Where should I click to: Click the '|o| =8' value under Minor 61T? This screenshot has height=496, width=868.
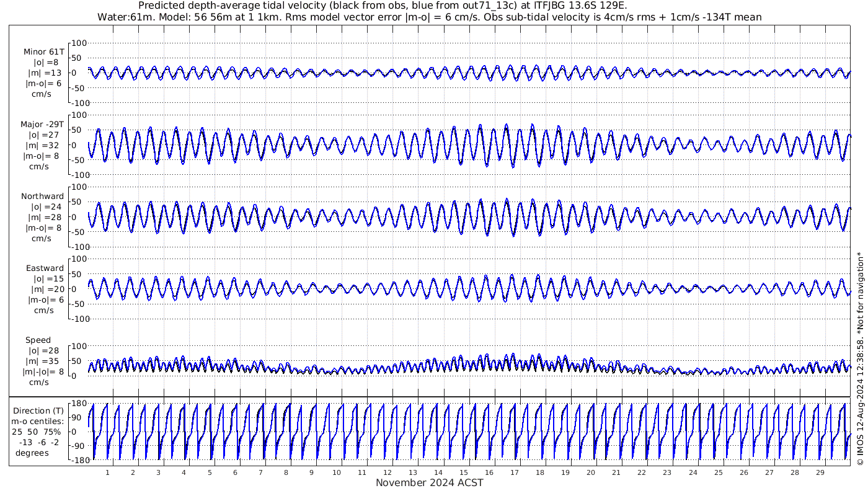[x=46, y=63]
